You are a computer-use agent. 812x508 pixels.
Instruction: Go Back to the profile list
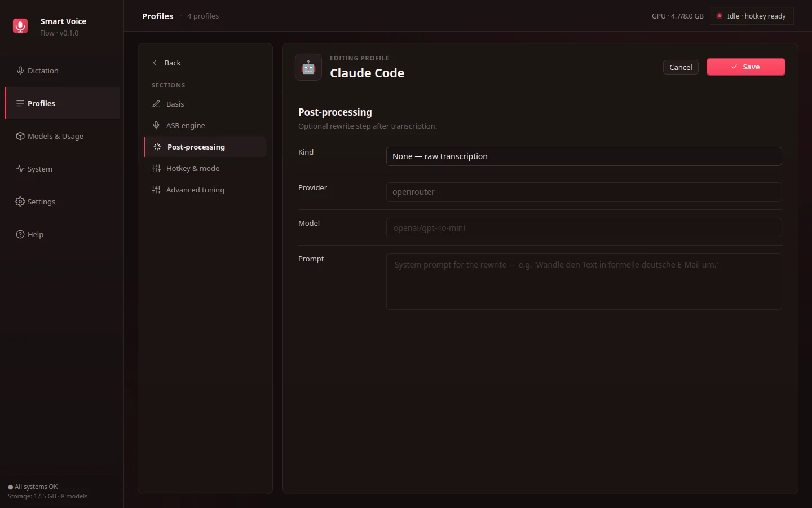pyautogui.click(x=167, y=63)
